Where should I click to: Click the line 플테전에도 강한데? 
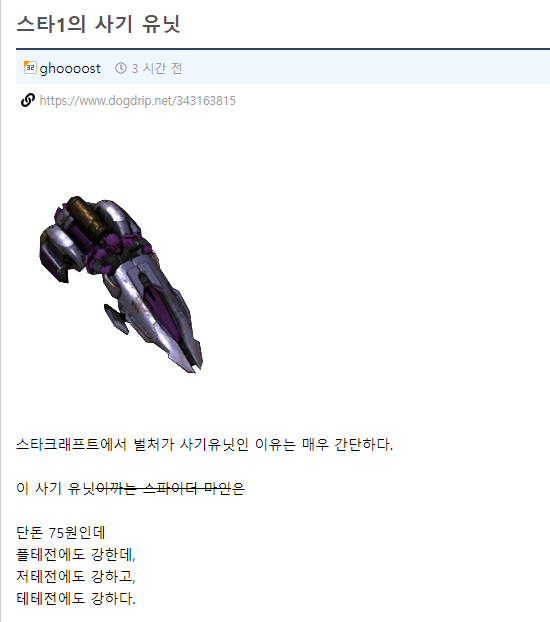pos(76,554)
